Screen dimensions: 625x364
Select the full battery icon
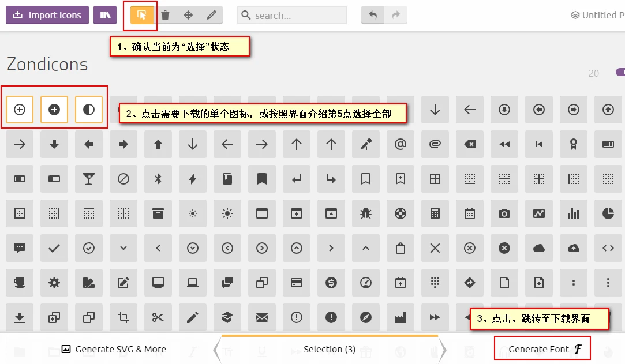click(x=608, y=144)
